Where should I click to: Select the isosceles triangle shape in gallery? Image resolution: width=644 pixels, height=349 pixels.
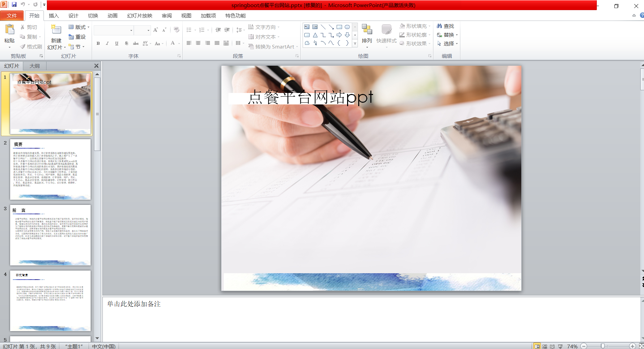click(x=315, y=35)
